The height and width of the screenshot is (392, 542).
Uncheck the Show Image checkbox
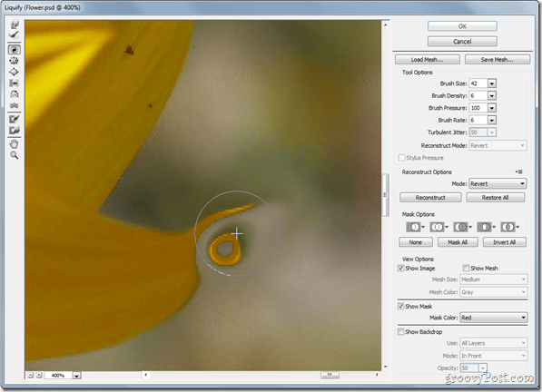pos(401,268)
